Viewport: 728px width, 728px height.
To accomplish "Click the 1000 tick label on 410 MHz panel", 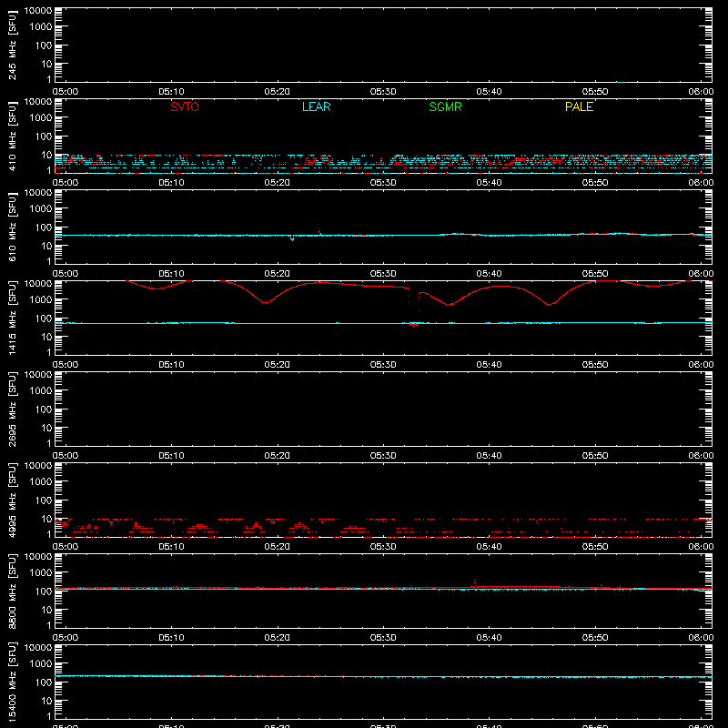I will (41, 118).
